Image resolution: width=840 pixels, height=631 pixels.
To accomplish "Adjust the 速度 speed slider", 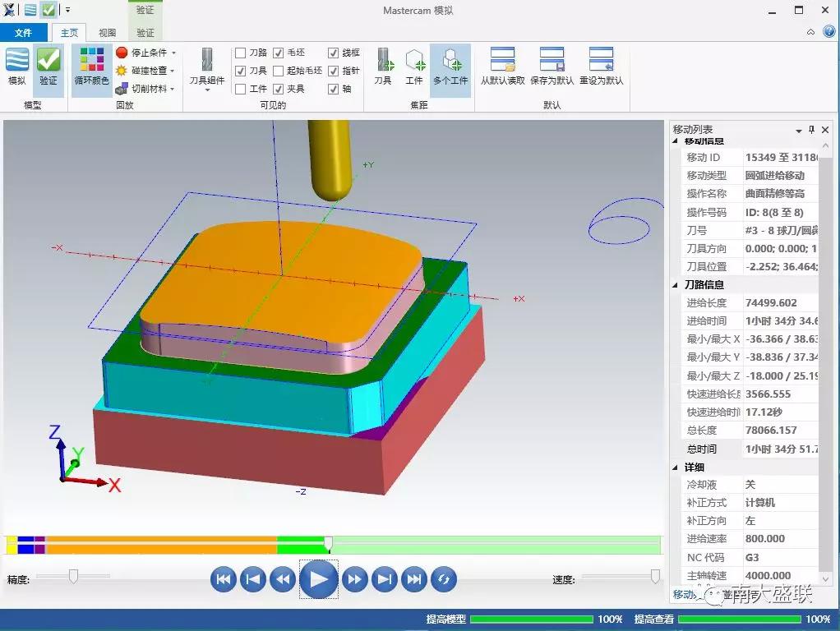I will coord(654,576).
